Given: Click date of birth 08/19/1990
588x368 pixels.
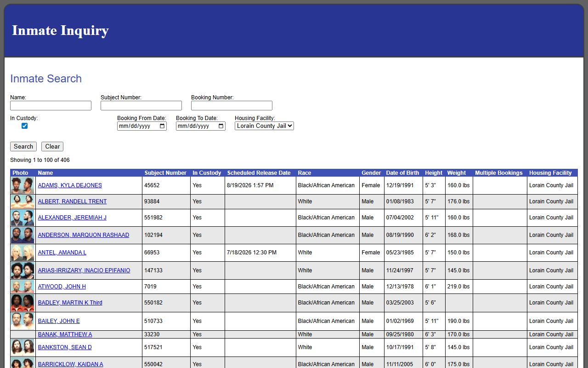Looking at the screenshot, I should (400, 235).
